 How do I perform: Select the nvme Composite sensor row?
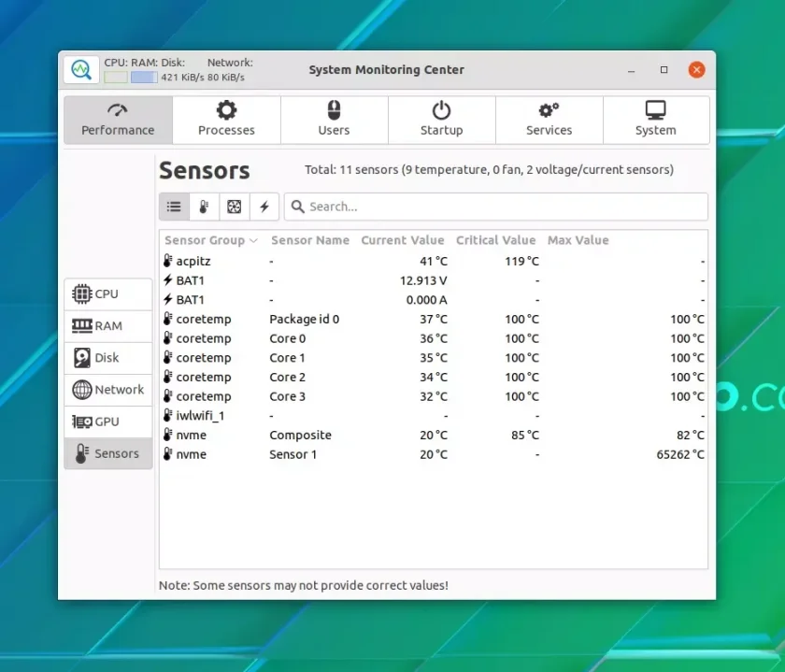tap(434, 436)
